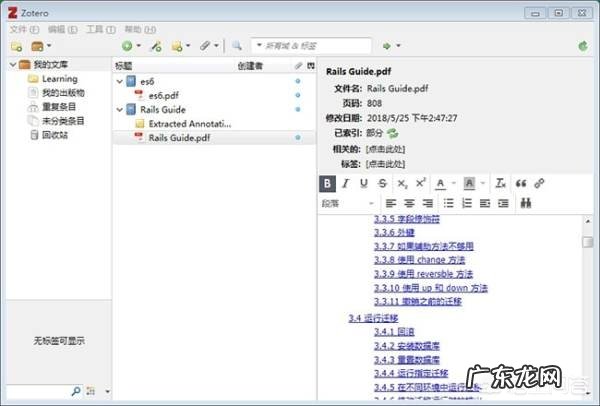Open the text color dropdown arrow
Image resolution: width=600 pixels, height=406 pixels.
coord(454,183)
